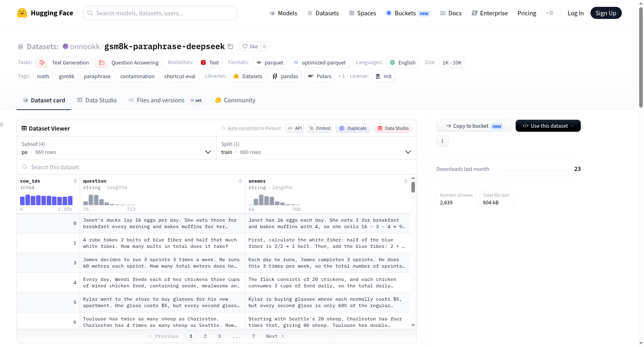Click the Datasets stack icon beside the title

(21, 47)
